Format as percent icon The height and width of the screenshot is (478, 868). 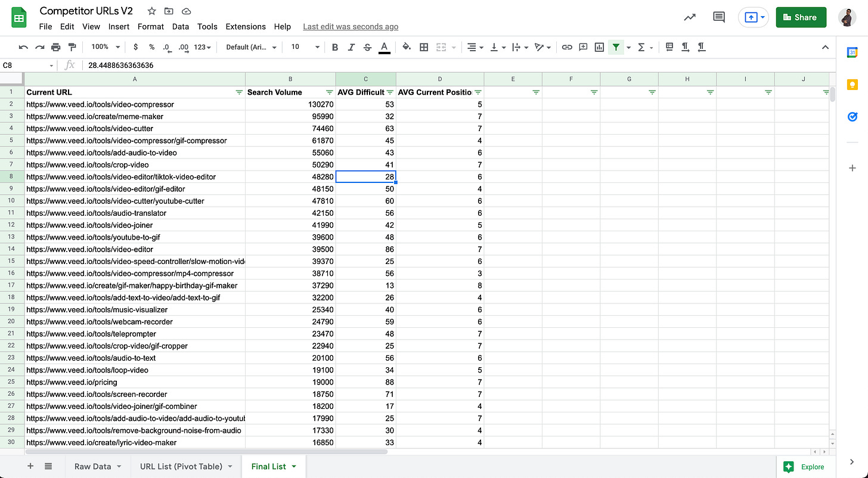tap(152, 47)
